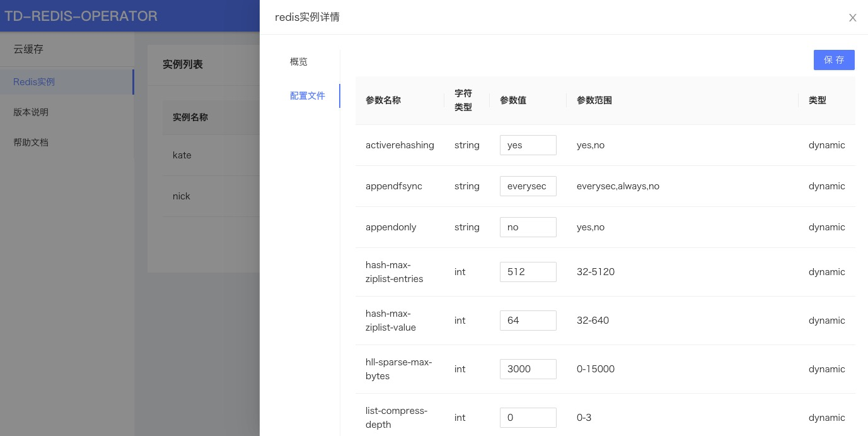Click the 32-5120 range text

(596, 272)
